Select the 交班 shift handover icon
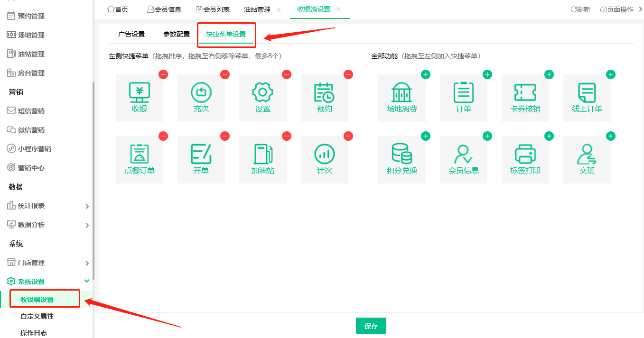The height and width of the screenshot is (338, 644). click(x=587, y=159)
